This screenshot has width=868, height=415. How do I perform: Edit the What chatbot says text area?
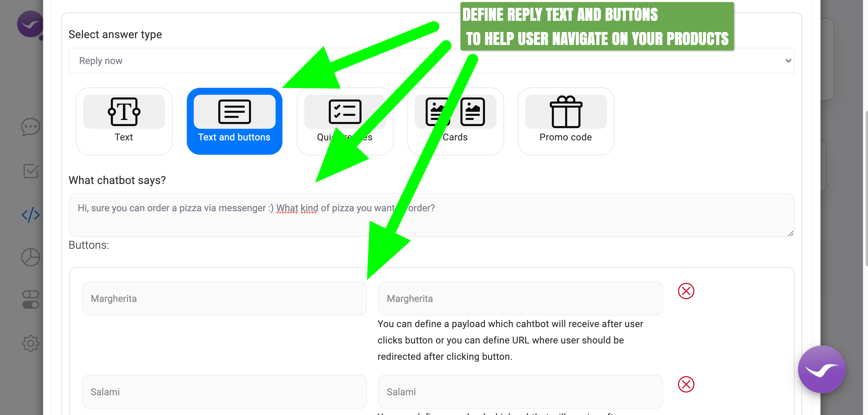coord(431,215)
